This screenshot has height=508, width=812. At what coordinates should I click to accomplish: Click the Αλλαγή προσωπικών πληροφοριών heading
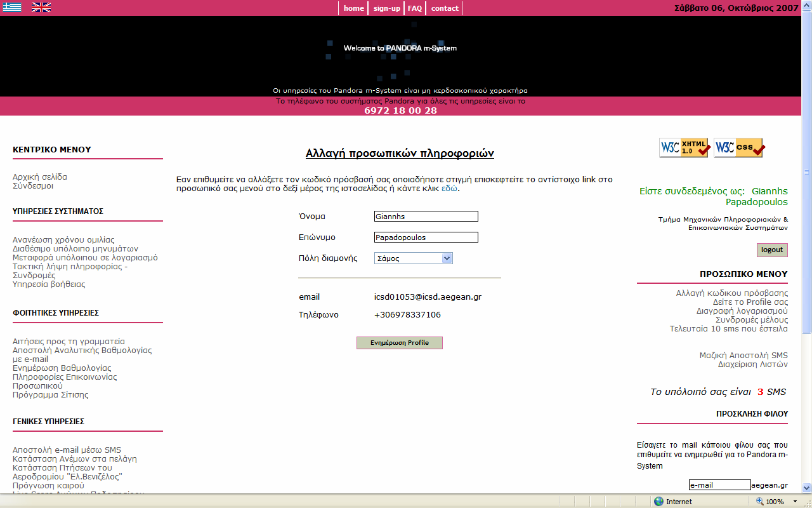400,154
